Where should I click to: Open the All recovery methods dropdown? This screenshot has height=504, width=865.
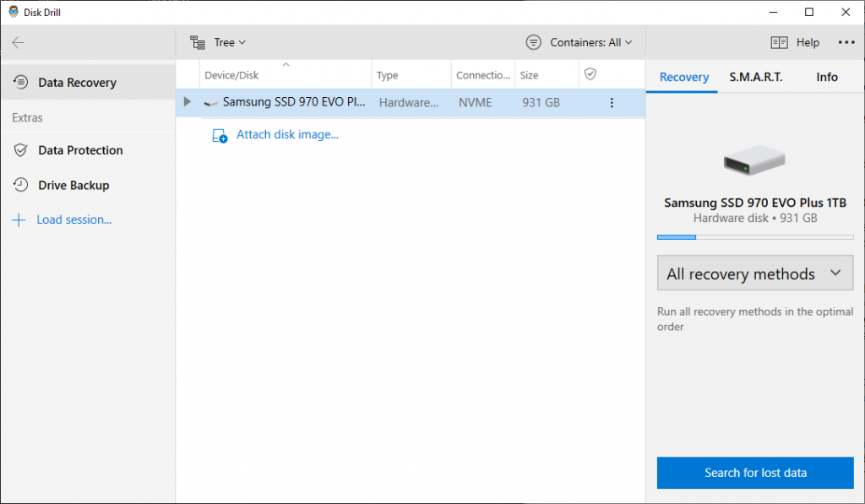pyautogui.click(x=754, y=273)
